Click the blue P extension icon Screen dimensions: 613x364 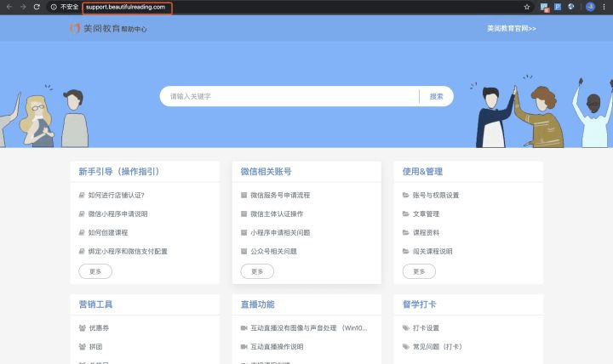coord(558,7)
